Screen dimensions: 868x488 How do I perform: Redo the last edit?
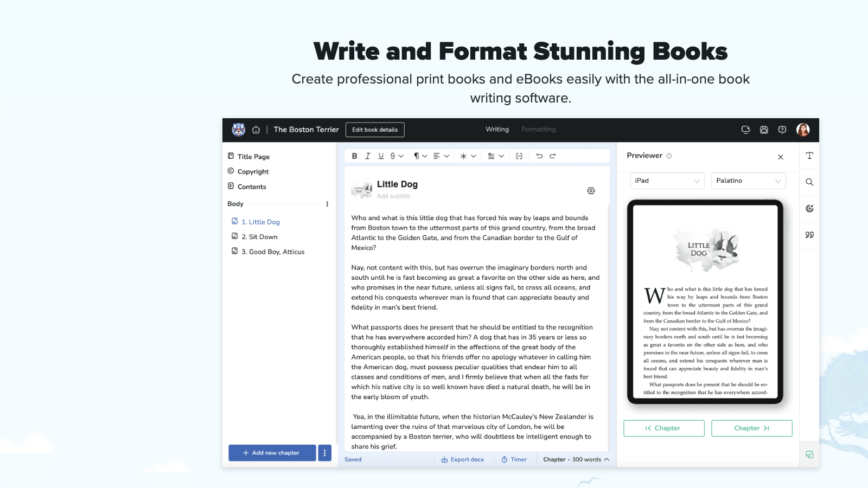[x=553, y=156]
